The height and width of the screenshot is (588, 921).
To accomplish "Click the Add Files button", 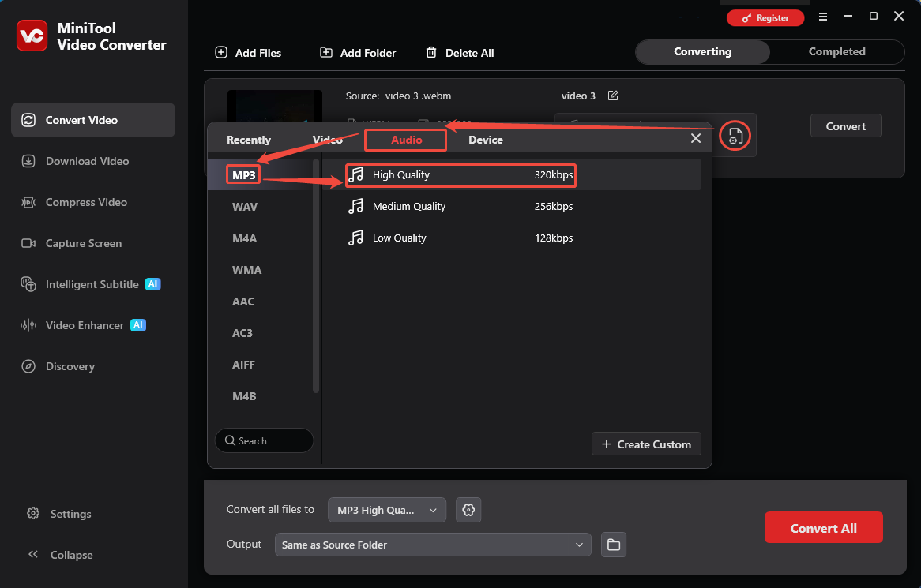I will (248, 53).
